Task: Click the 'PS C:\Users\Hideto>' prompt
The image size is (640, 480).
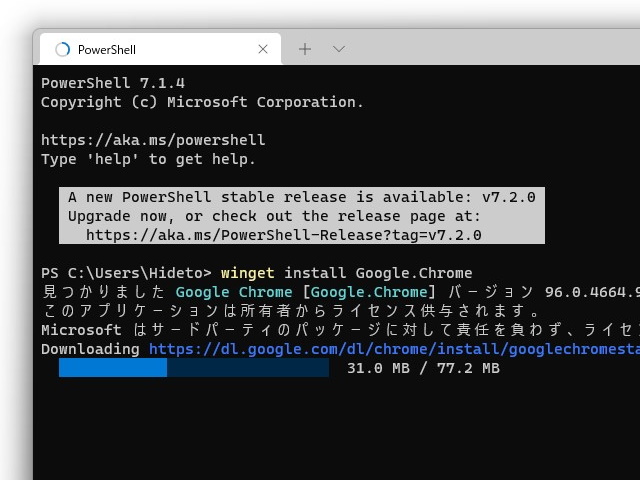Action: click(126, 273)
